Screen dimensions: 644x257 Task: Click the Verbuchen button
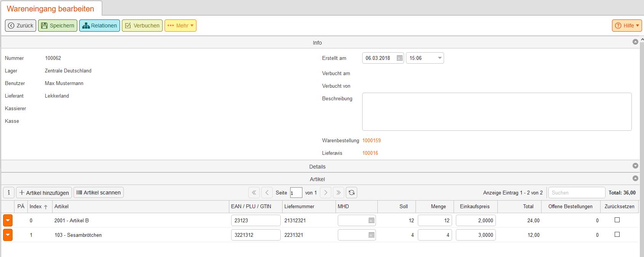click(142, 26)
